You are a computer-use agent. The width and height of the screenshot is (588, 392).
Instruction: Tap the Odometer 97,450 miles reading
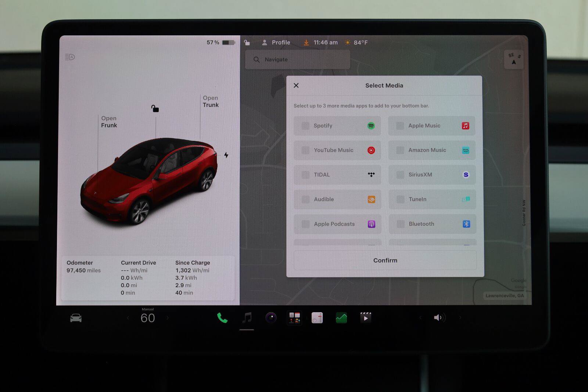pos(84,267)
